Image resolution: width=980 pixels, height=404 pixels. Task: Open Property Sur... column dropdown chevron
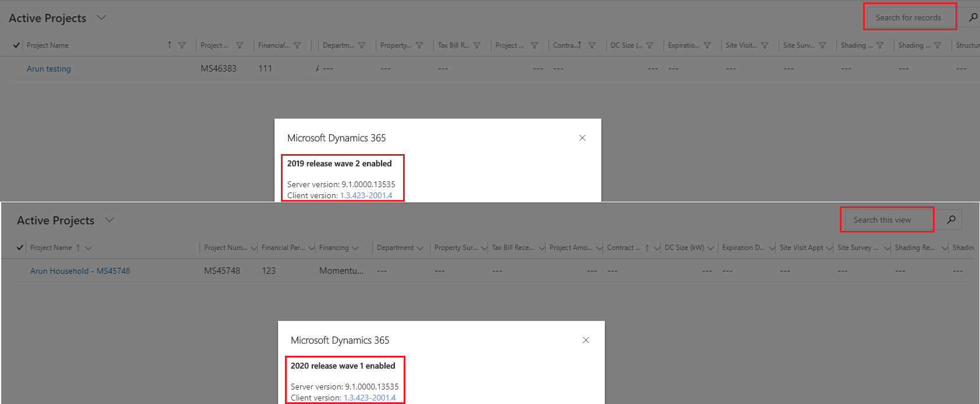click(x=484, y=248)
